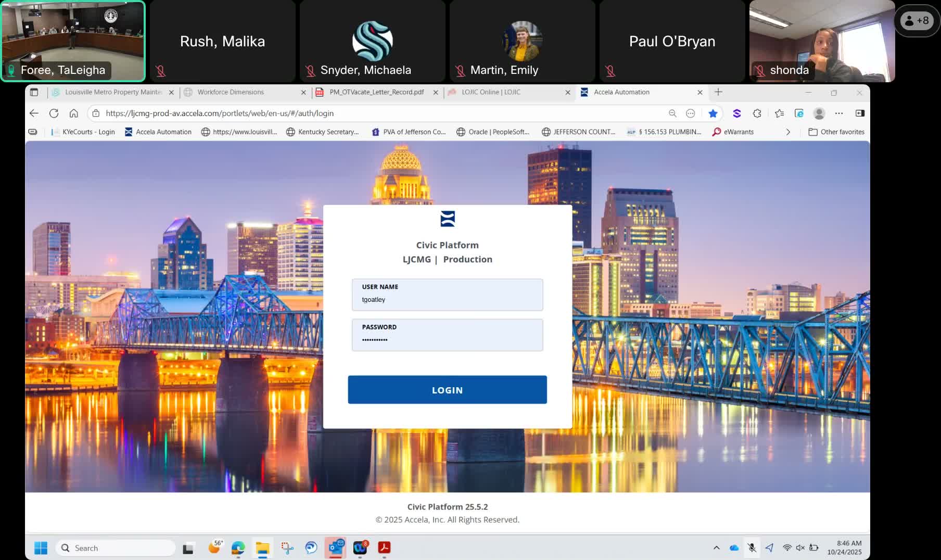Switch to PM_OTVacate_Letter_Record.pdf tab
The image size is (941, 560).
(376, 92)
